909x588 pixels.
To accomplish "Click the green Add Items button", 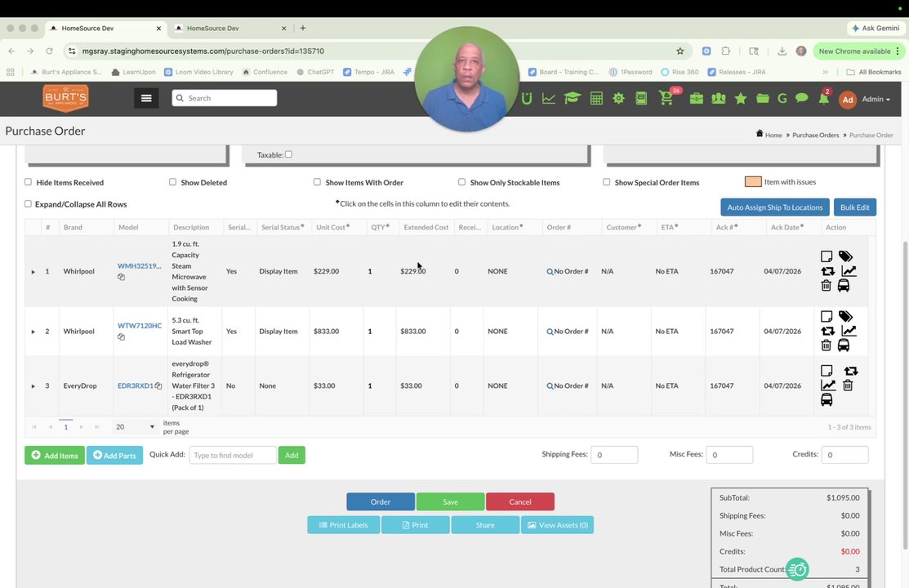I will pyautogui.click(x=55, y=455).
